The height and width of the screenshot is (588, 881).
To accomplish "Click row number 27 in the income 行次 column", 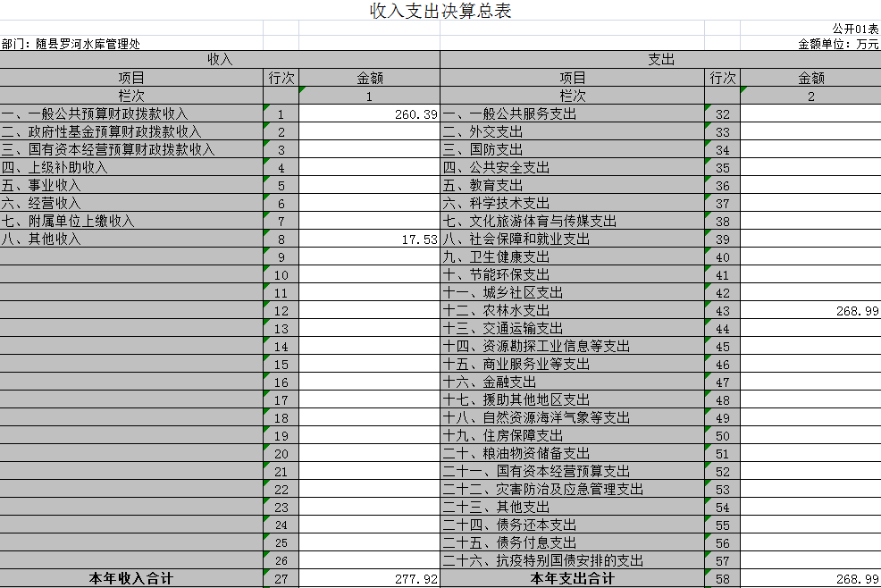I will tap(281, 579).
